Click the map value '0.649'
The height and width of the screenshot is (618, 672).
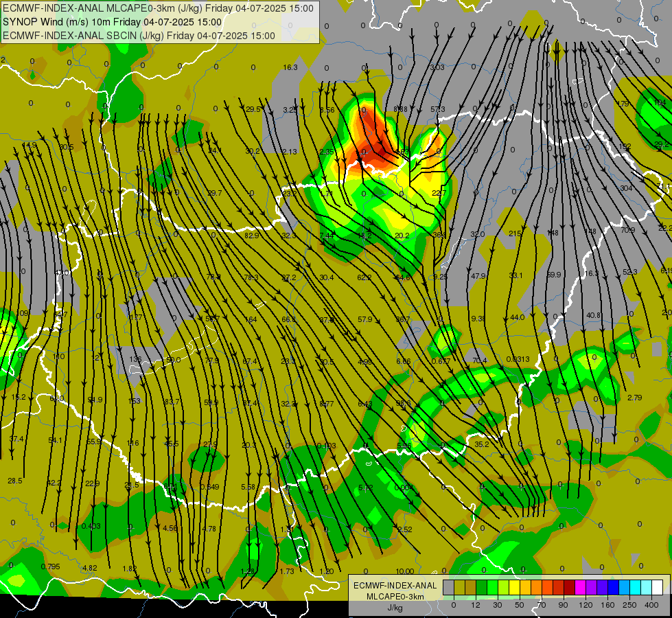tap(210, 487)
